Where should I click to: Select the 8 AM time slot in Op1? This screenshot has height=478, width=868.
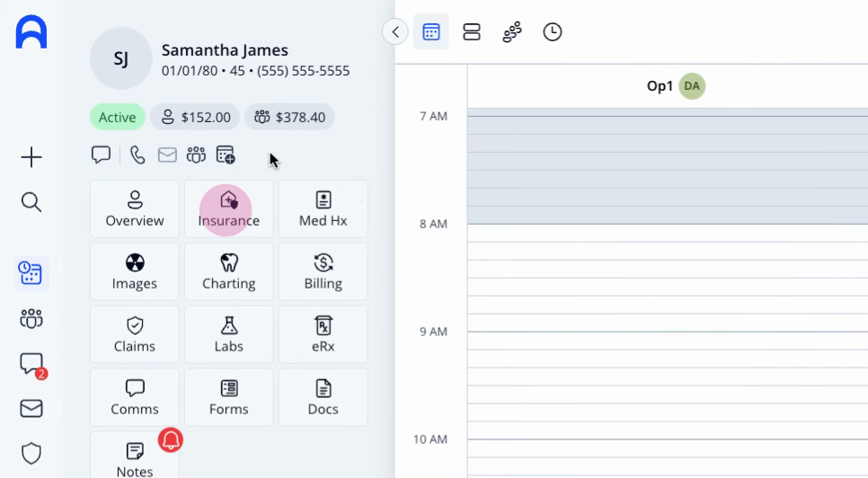668,233
